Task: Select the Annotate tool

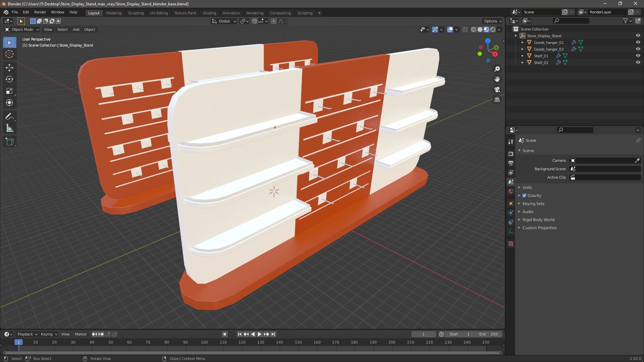Action: (x=9, y=116)
